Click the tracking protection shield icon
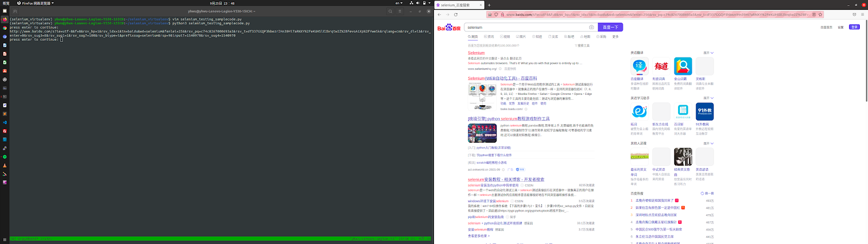 click(x=496, y=15)
